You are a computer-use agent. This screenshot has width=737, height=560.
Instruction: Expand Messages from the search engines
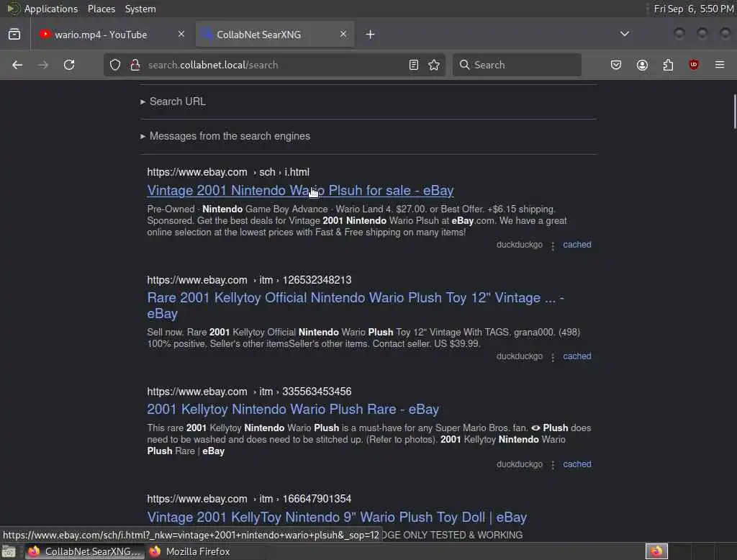click(x=225, y=136)
